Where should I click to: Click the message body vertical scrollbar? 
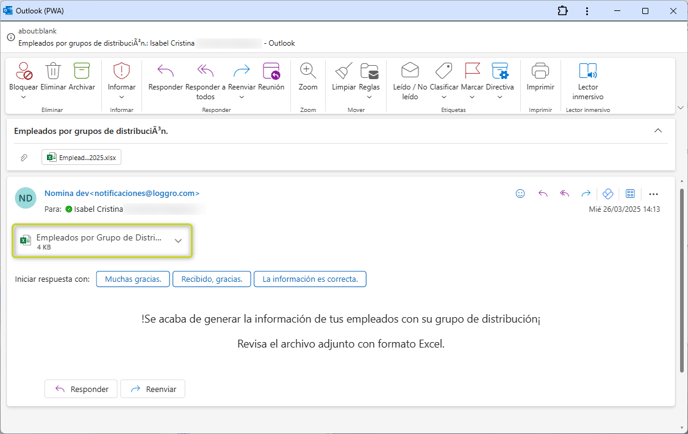click(681, 281)
